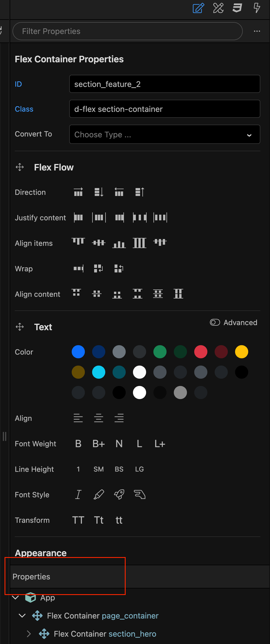Open the CSS3 styles panel icon
The image size is (270, 644).
coord(237,8)
